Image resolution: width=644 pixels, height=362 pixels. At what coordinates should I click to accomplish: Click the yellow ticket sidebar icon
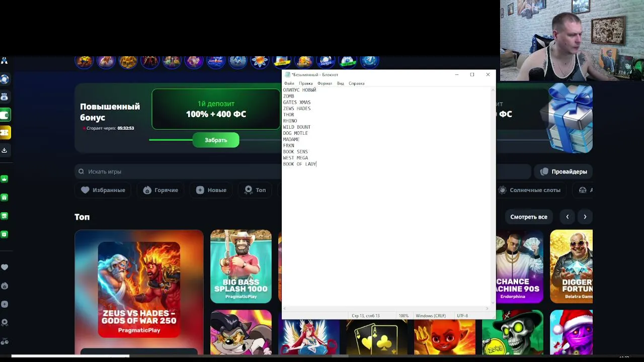tap(5, 132)
